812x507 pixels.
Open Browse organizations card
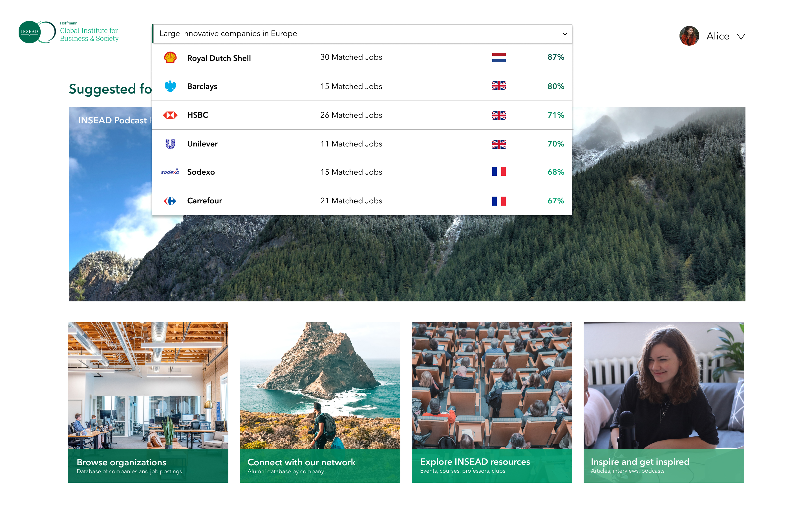click(x=148, y=403)
